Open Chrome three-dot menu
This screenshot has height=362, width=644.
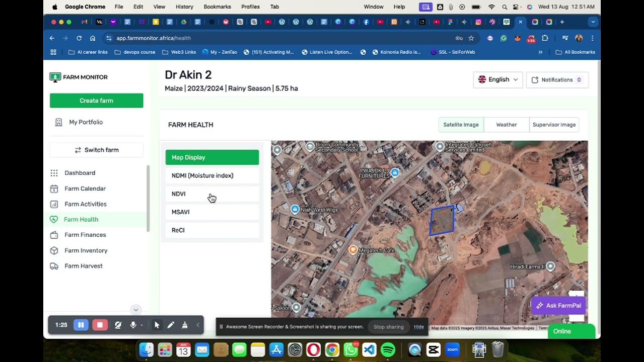tap(592, 38)
